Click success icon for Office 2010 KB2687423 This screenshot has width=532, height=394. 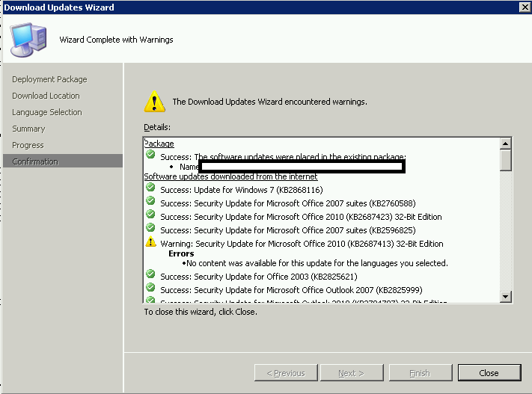pos(150,215)
